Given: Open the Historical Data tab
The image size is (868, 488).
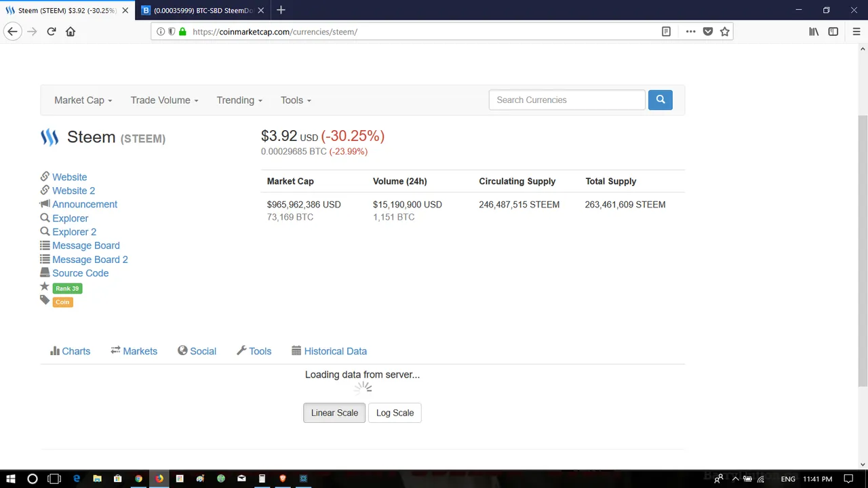Looking at the screenshot, I should click(x=330, y=351).
